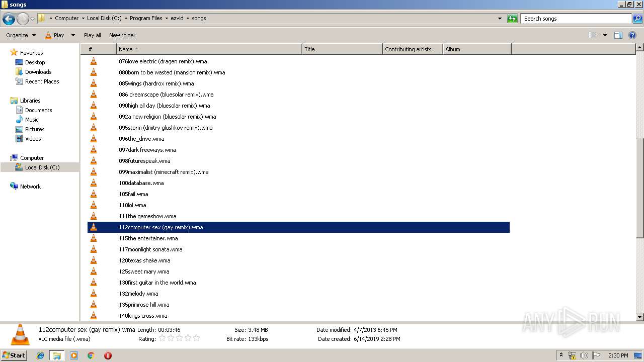
Task: Click the taskbar file explorer icon
Action: point(57,355)
